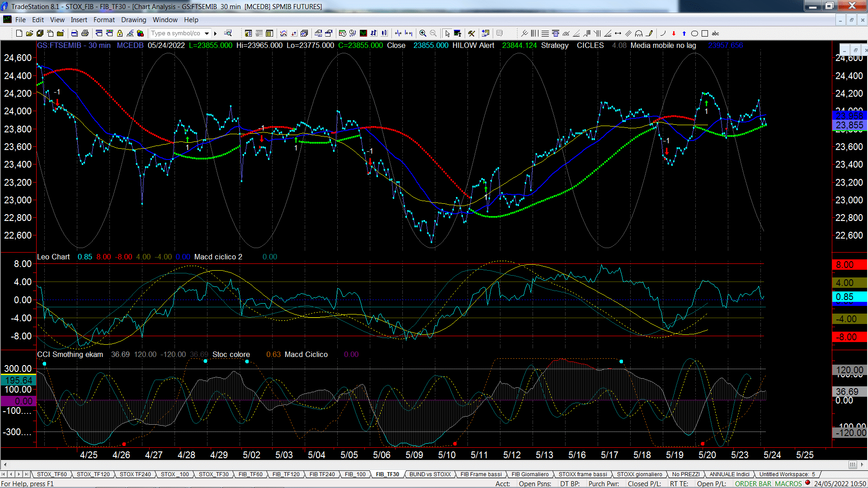Open the Insert menu
Image resolution: width=868 pixels, height=488 pixels.
79,20
